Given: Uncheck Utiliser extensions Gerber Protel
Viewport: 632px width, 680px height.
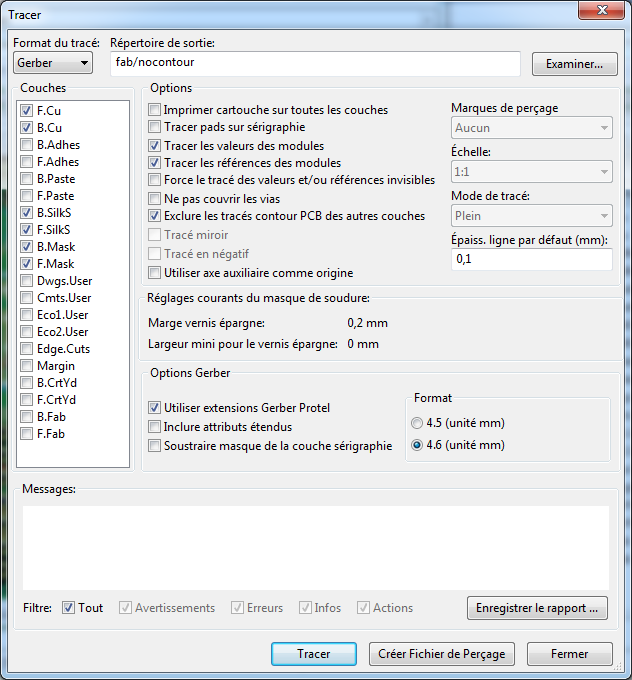Looking at the screenshot, I should click(155, 408).
